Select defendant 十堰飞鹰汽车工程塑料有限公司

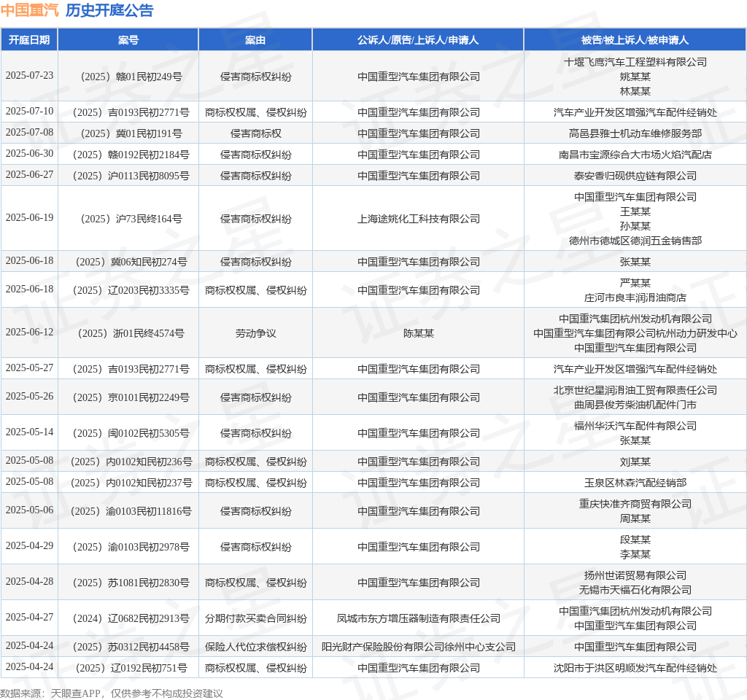635,62
